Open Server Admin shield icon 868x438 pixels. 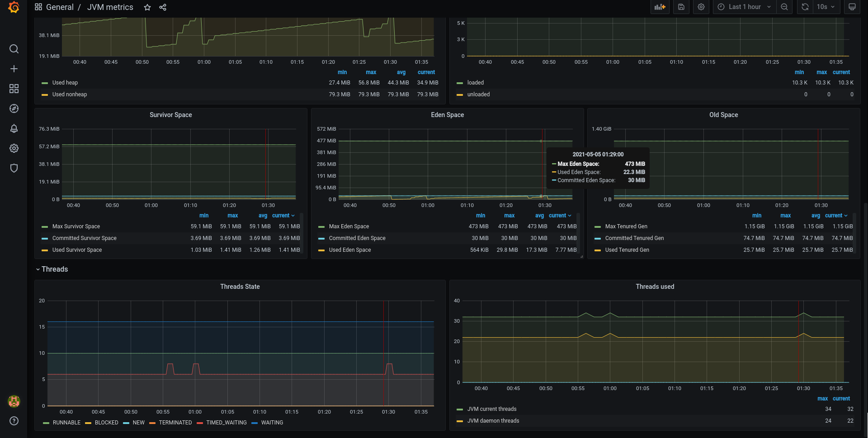pyautogui.click(x=14, y=168)
